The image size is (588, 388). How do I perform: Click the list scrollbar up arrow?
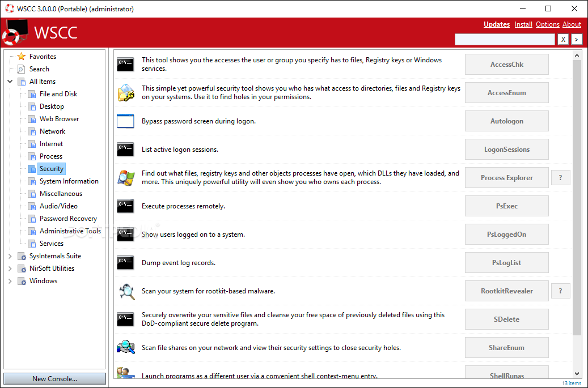pos(577,56)
